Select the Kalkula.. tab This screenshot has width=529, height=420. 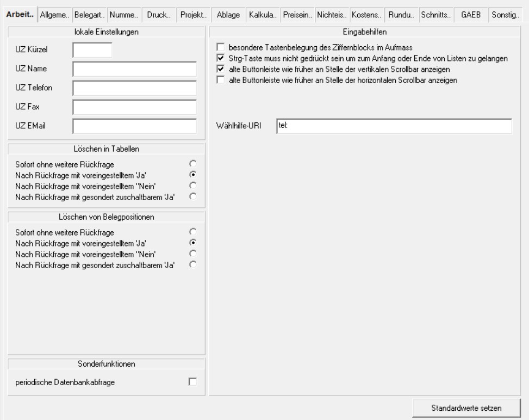(x=263, y=15)
